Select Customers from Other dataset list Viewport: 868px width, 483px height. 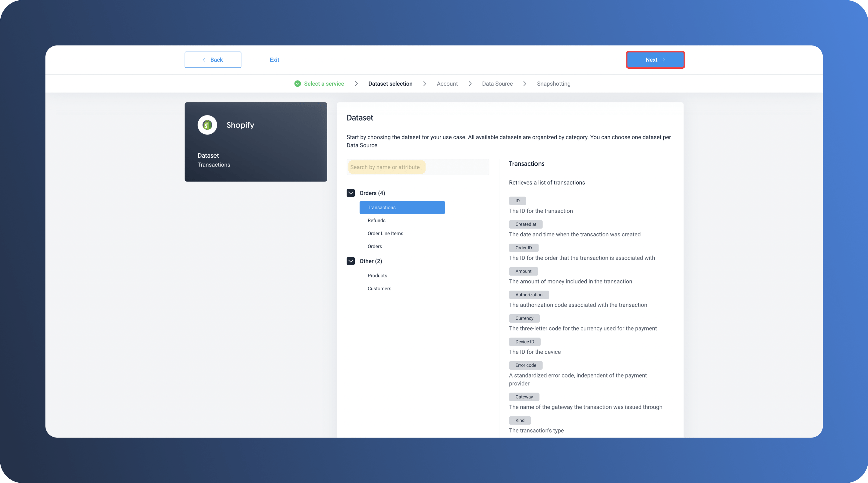click(x=379, y=288)
